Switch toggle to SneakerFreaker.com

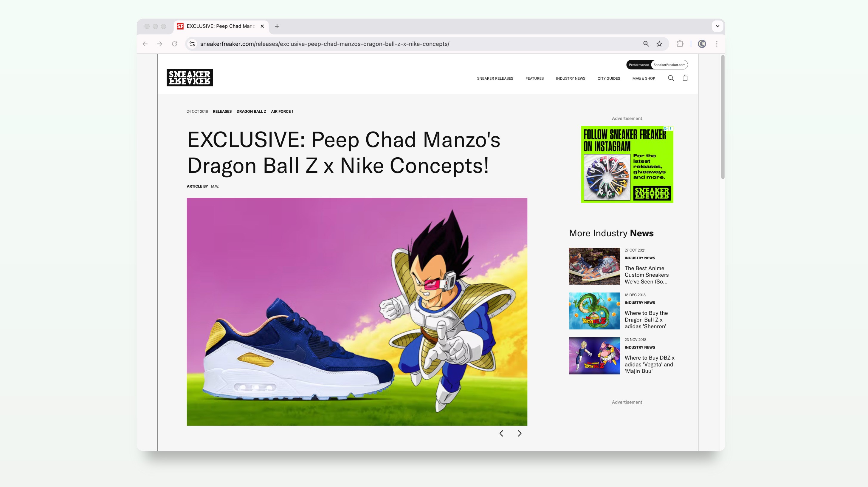[x=669, y=65]
